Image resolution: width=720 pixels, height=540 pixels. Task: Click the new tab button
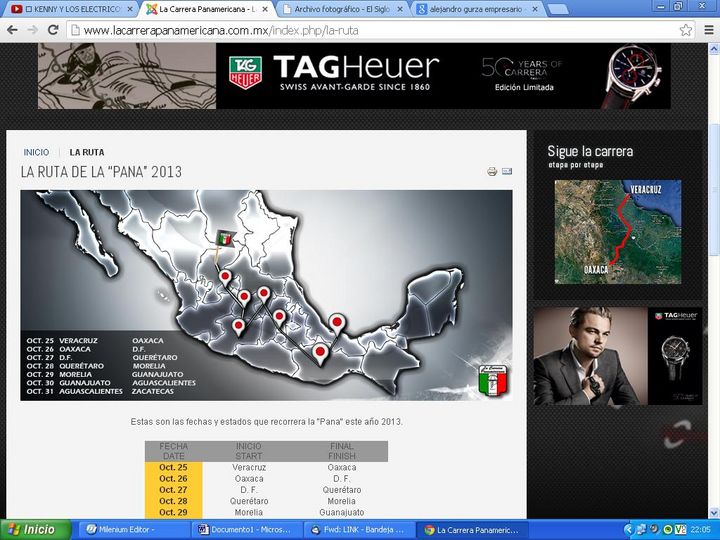point(560,9)
